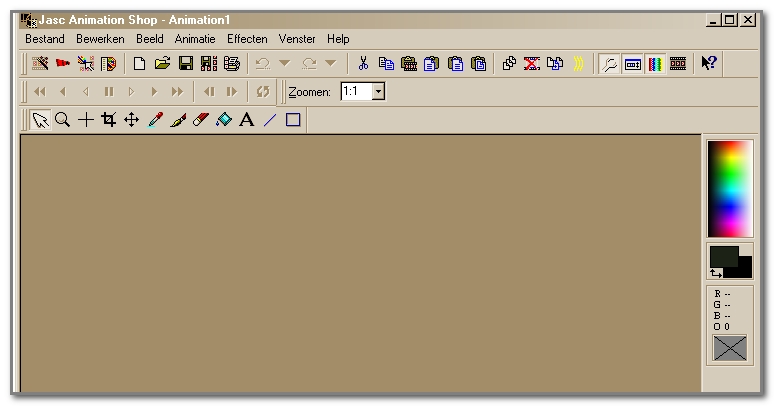Click the Save floppy disk icon
Image resolution: width=774 pixels, height=406 pixels.
point(186,63)
